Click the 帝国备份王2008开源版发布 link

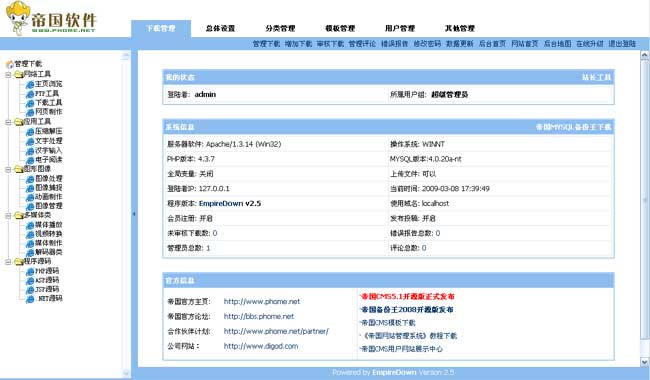407,310
